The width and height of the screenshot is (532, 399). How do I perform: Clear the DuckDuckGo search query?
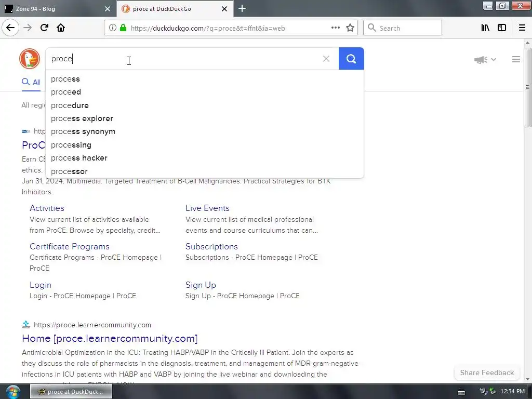coord(326,59)
